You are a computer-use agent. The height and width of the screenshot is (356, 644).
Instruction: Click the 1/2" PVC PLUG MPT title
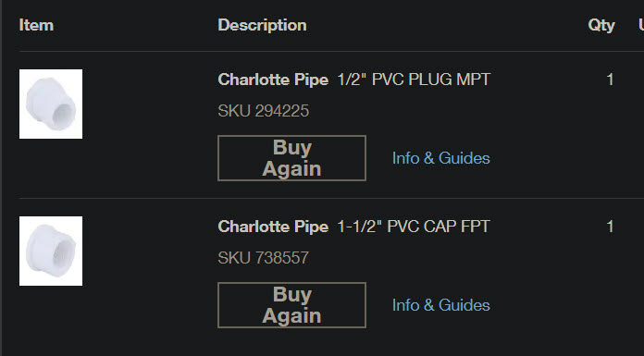[x=414, y=80]
